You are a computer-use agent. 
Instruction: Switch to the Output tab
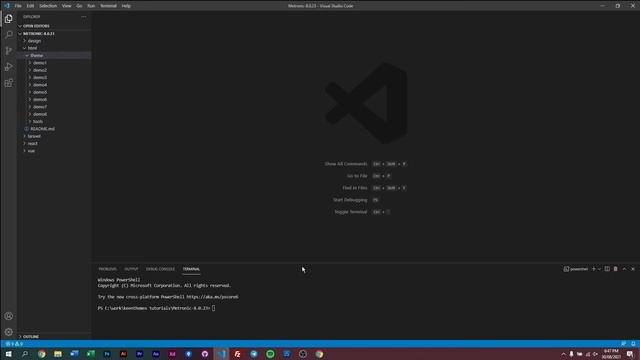coord(131,269)
